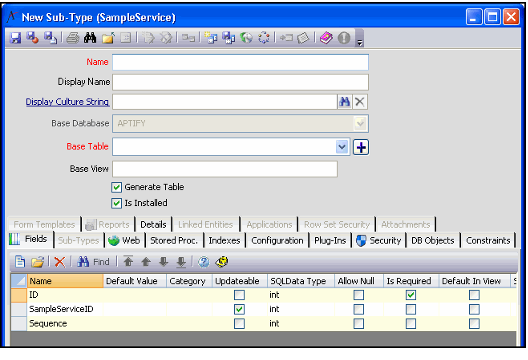Click the Save record icon in the toolbar

point(15,38)
